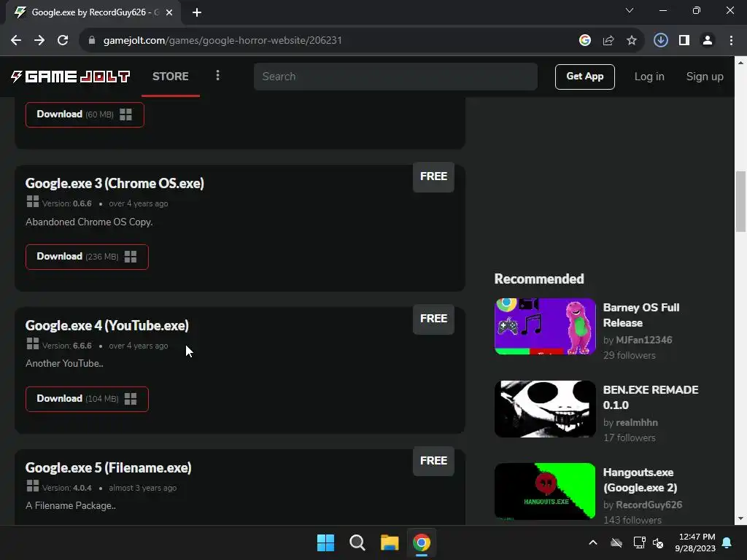Screen dimensions: 747x560
Task: Download Google.exe 3 (236 MB)
Action: click(x=88, y=257)
